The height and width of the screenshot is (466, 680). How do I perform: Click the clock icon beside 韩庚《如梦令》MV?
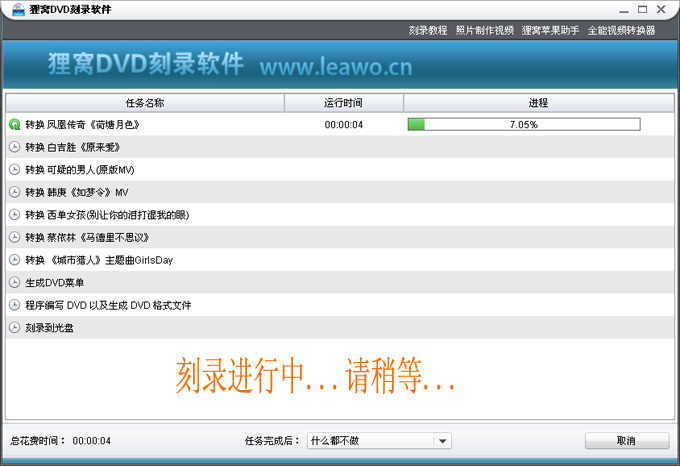(x=14, y=192)
